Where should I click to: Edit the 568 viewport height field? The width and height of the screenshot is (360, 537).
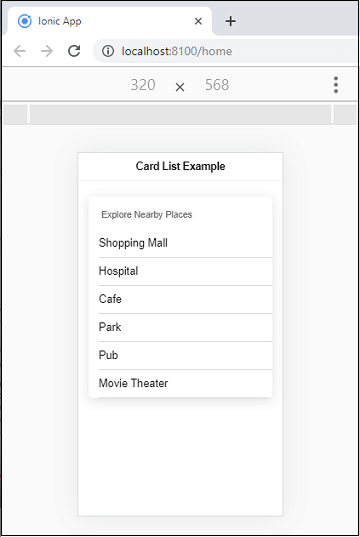tap(217, 85)
